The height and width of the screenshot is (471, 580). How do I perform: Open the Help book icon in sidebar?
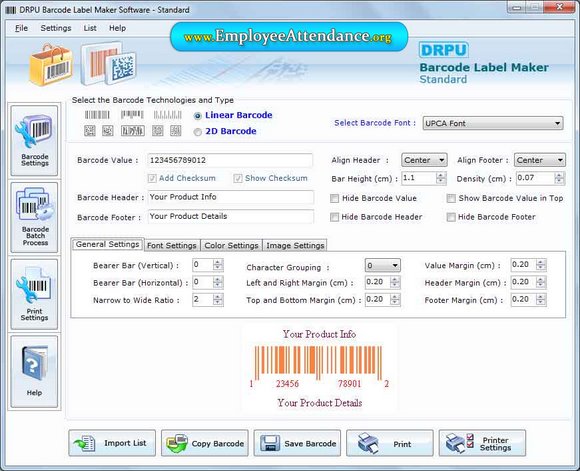tap(34, 371)
